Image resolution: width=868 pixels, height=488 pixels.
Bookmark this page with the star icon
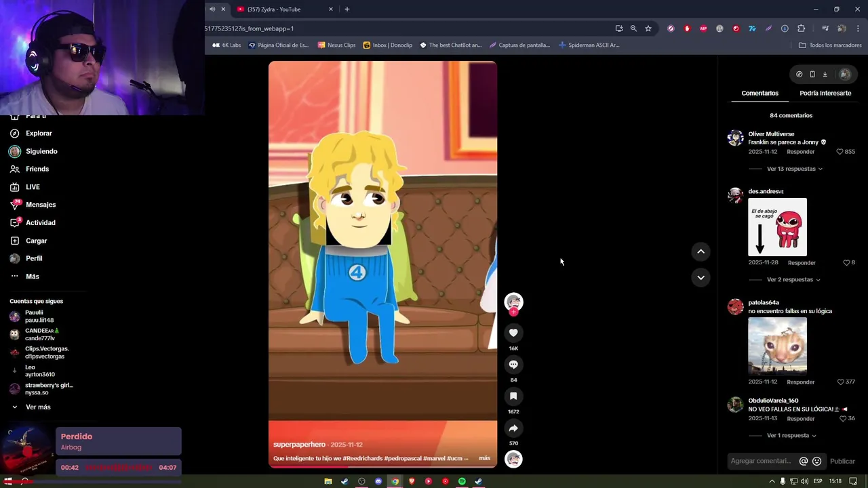[648, 28]
